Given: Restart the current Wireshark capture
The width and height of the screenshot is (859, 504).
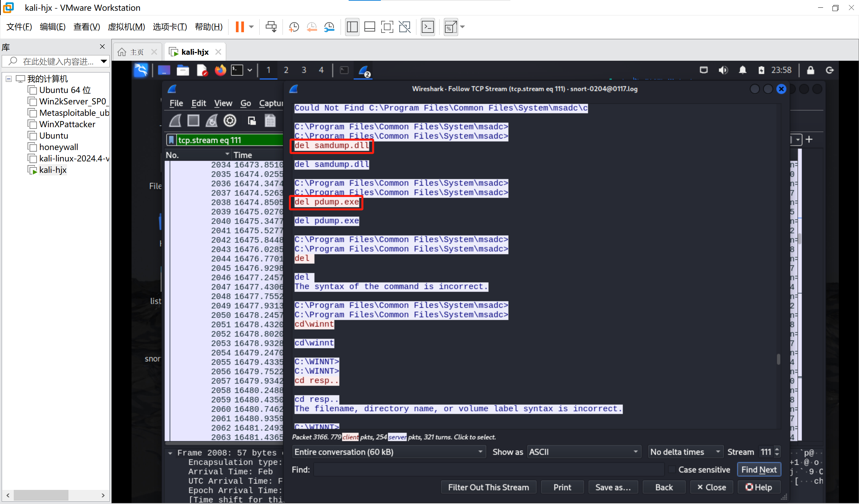Looking at the screenshot, I should pos(212,121).
